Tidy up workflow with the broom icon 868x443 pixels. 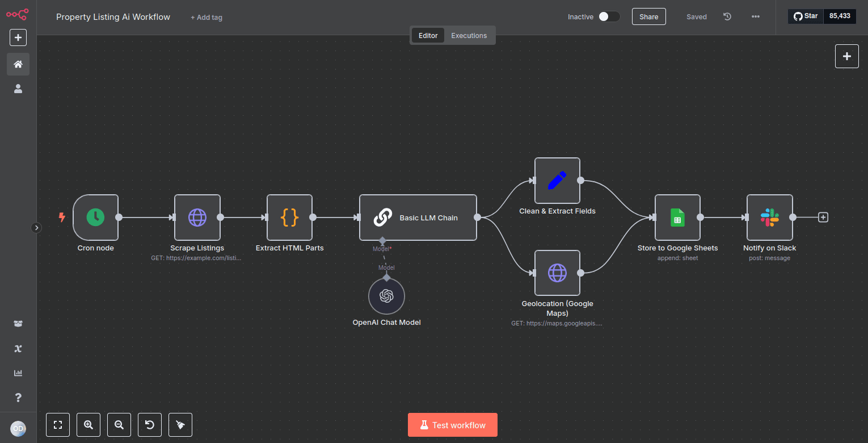tap(180, 425)
